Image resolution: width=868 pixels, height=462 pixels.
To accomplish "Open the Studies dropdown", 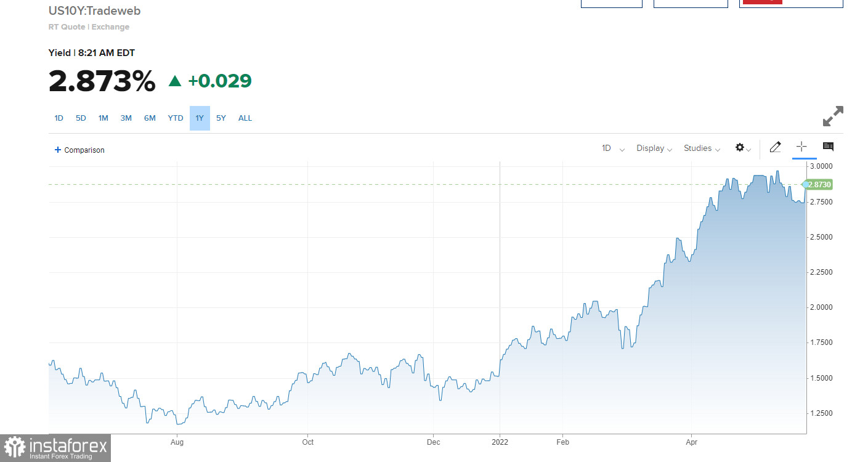I will point(702,148).
